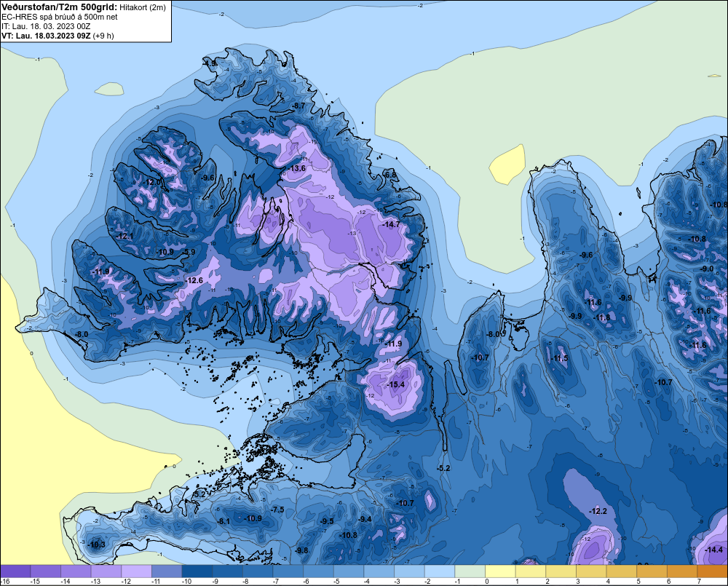Click the -12.6 temperature value

tap(194, 280)
